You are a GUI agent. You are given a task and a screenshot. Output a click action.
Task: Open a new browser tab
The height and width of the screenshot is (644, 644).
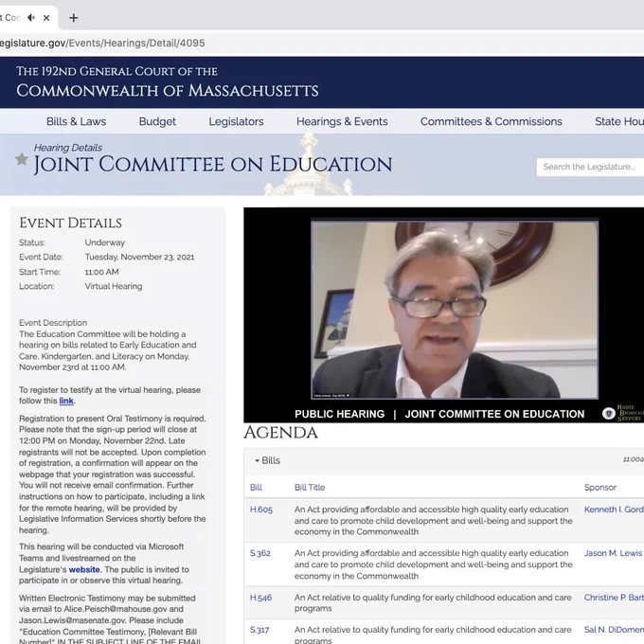pyautogui.click(x=74, y=18)
